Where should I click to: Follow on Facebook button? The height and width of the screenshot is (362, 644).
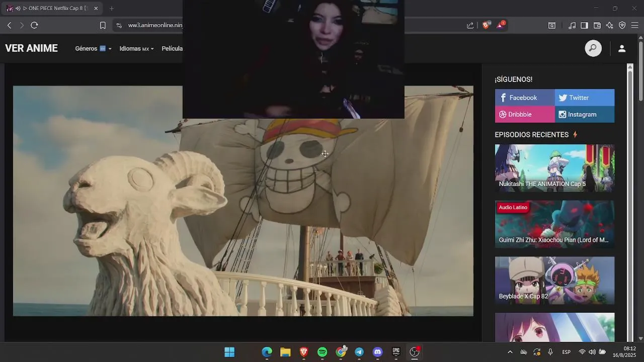tap(525, 98)
